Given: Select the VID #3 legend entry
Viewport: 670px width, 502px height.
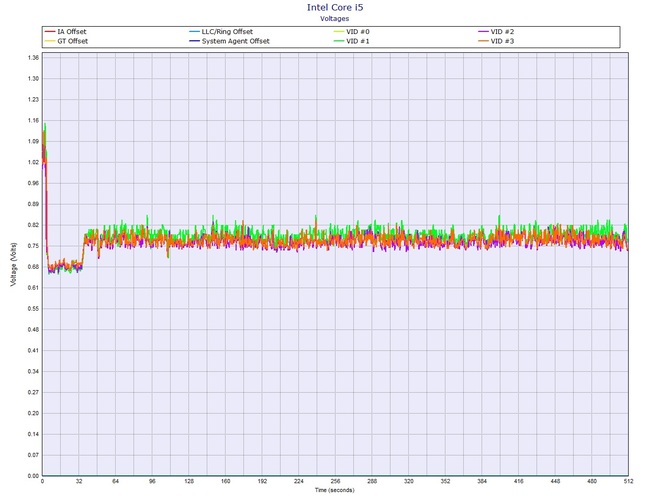Looking at the screenshot, I should (x=496, y=41).
